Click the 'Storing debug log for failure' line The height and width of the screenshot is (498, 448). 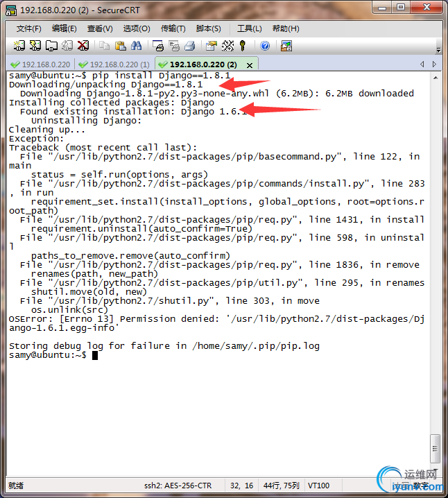click(x=164, y=346)
